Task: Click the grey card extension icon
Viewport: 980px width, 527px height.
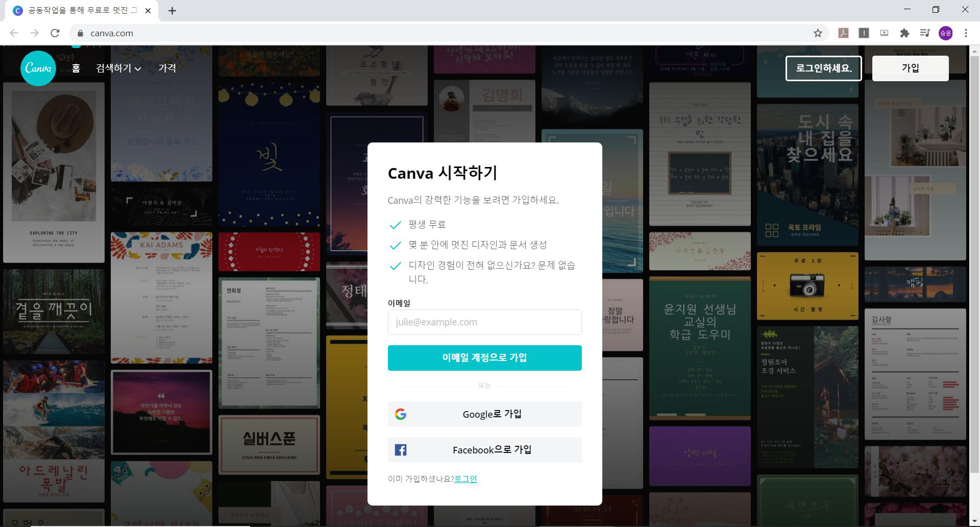Action: coord(884,33)
